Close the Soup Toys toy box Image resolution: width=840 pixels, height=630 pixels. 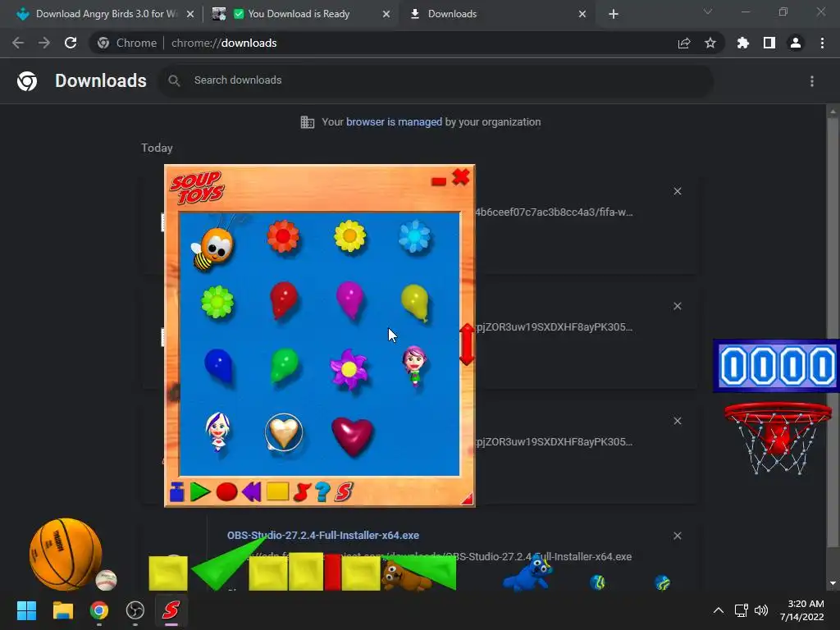[461, 177]
